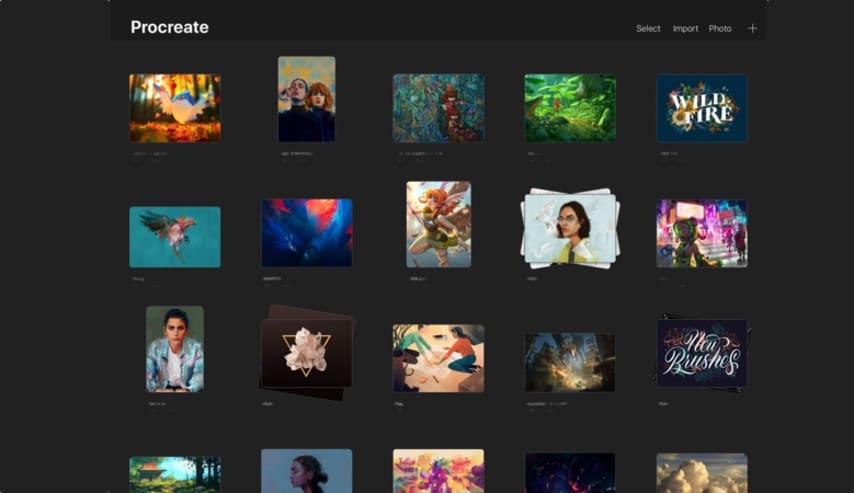The image size is (854, 493).
Task: Open the Import option
Action: pyautogui.click(x=685, y=29)
